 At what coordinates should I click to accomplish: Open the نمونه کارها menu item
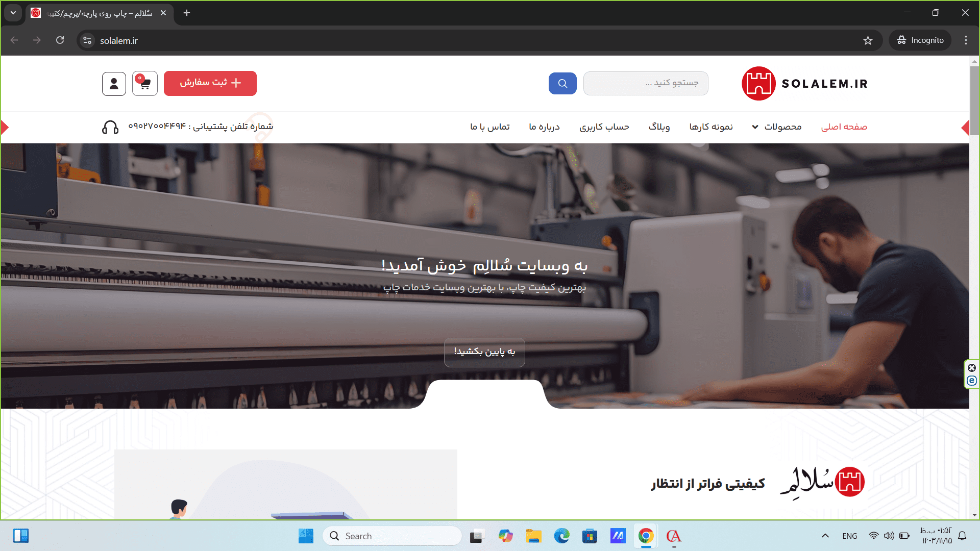coord(711,127)
